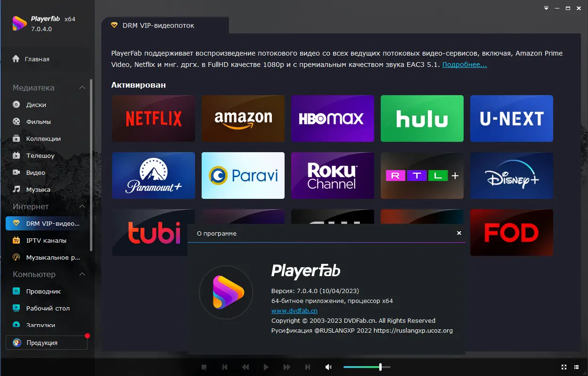Click the PlayerFab logo at top-left
588x376 pixels.
(19, 23)
